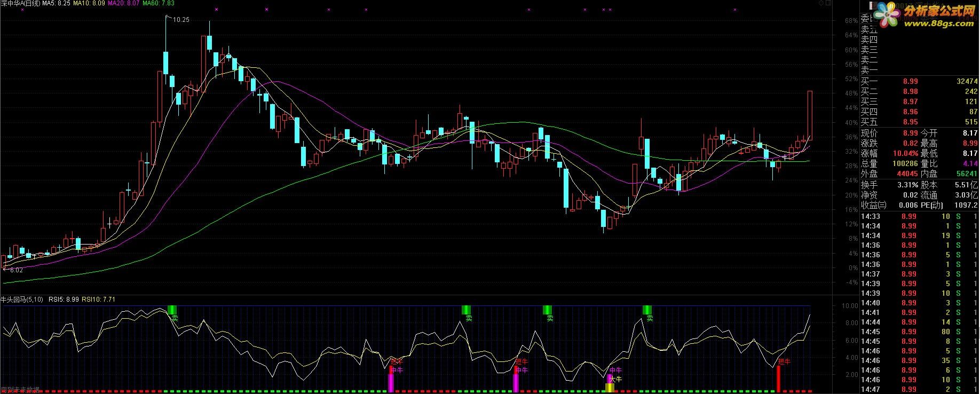Viewport: 980px width, 394px height.
Task: Click the tall red 短牛 signal bar
Action: pyautogui.click(x=778, y=379)
